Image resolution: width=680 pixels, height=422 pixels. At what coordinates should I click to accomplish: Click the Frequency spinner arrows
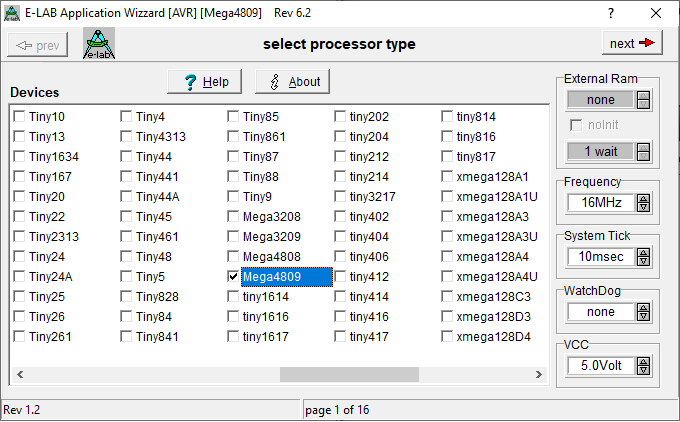643,203
